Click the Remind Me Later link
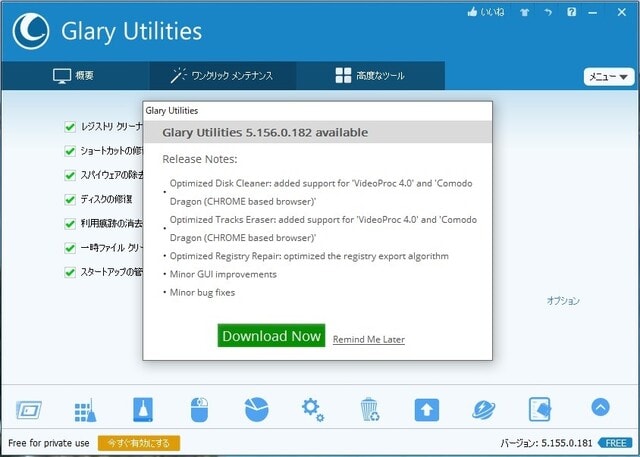This screenshot has height=457, width=640. pos(369,339)
